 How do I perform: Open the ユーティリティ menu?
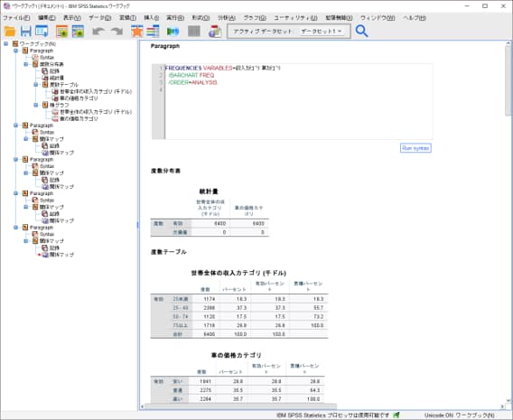pyautogui.click(x=295, y=18)
